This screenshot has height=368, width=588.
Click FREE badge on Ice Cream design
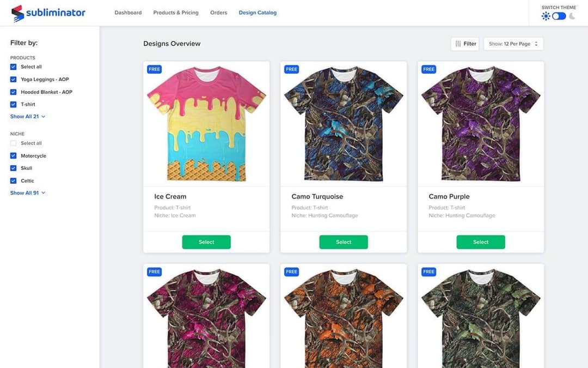[x=154, y=69]
